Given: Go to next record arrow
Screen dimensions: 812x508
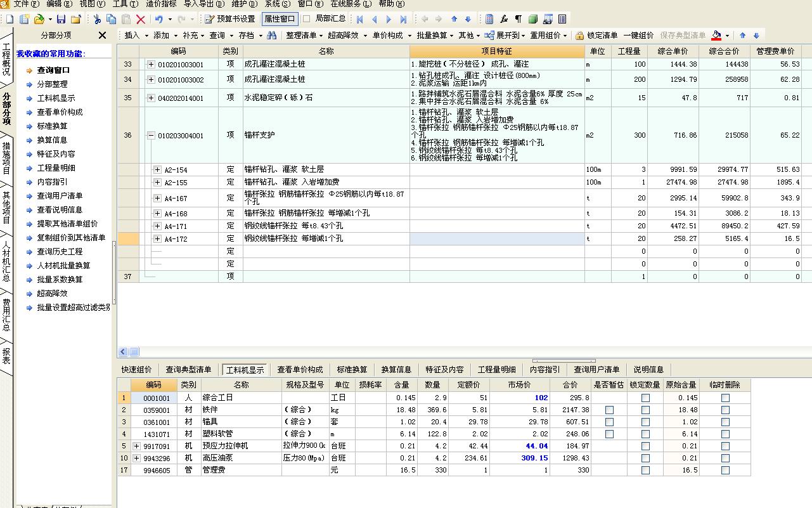Looking at the screenshot, I should point(389,19).
